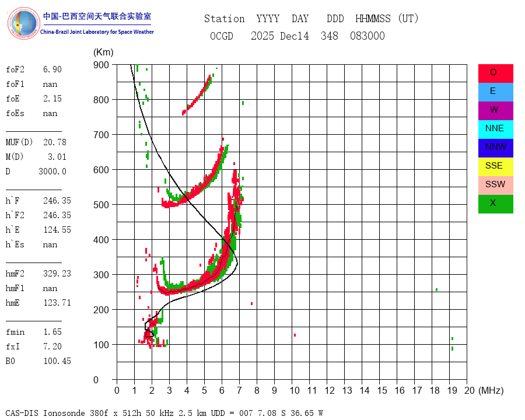Click the h`Es parameter label

pos(15,244)
